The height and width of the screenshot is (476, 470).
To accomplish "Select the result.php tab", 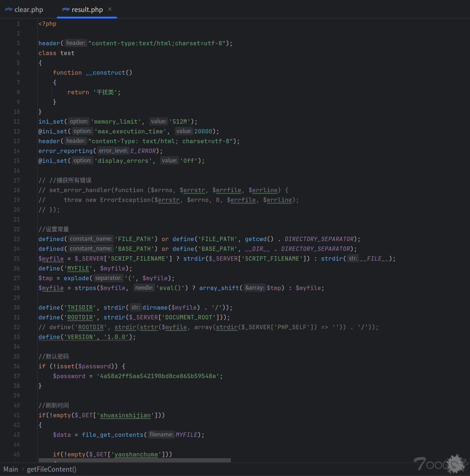I will (x=87, y=9).
